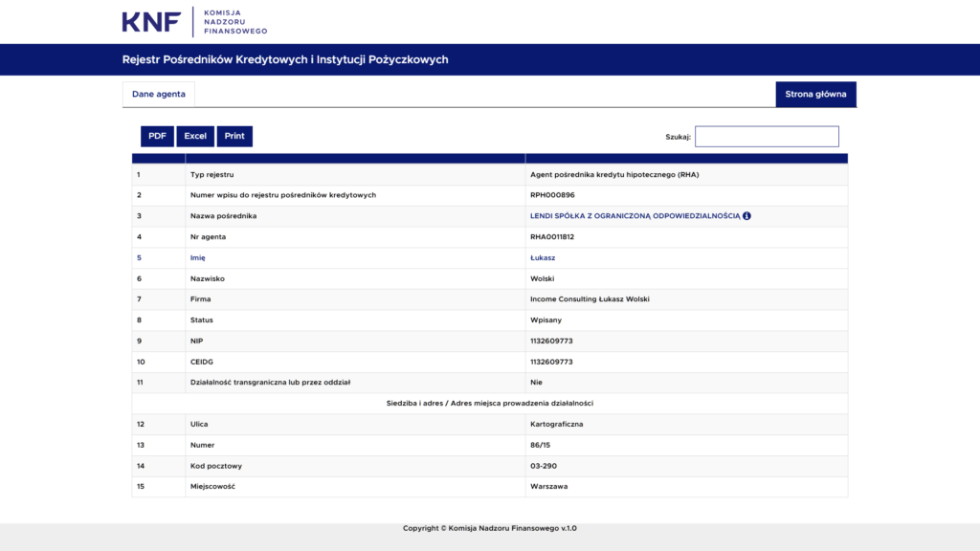This screenshot has height=551, width=980.
Task: Focus the Szukaj search field
Action: (x=767, y=136)
